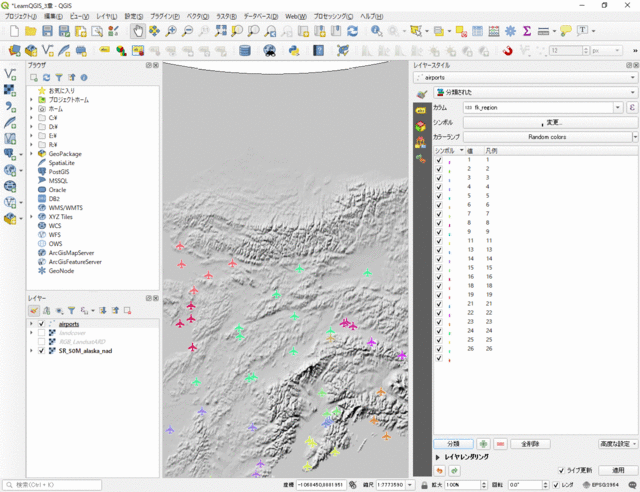The height and width of the screenshot is (492, 640).
Task: Open expression editor epsilon button
Action: (632, 107)
